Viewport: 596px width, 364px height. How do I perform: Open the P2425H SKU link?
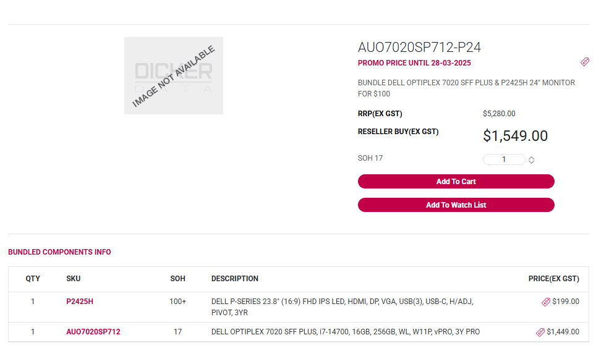click(80, 302)
